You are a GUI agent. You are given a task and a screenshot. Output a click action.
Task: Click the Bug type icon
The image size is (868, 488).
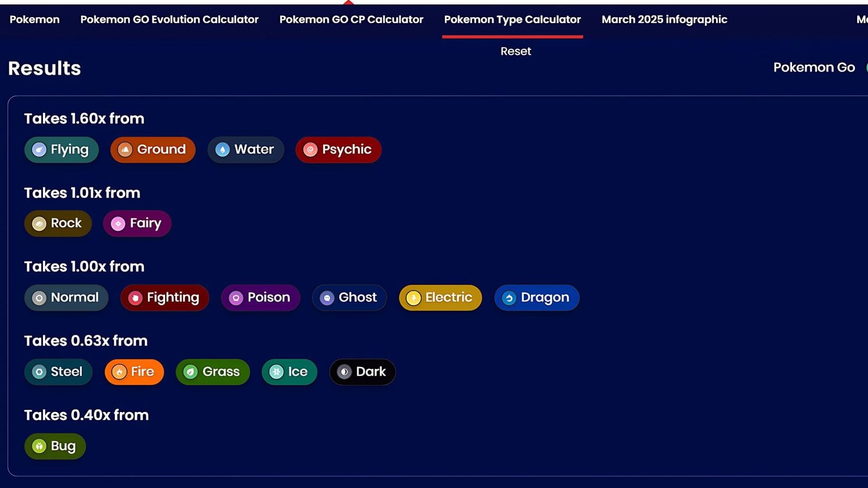coord(39,446)
